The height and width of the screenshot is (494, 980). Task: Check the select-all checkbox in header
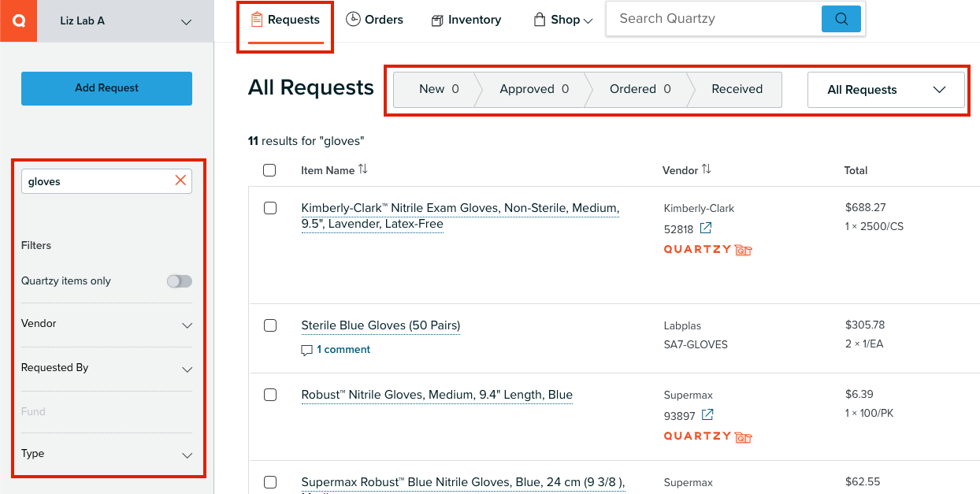[269, 170]
